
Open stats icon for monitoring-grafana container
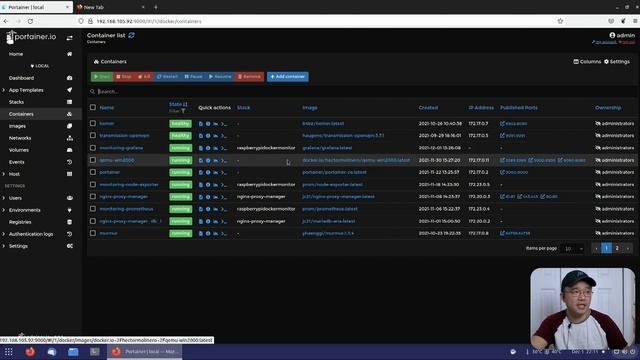[x=215, y=148]
